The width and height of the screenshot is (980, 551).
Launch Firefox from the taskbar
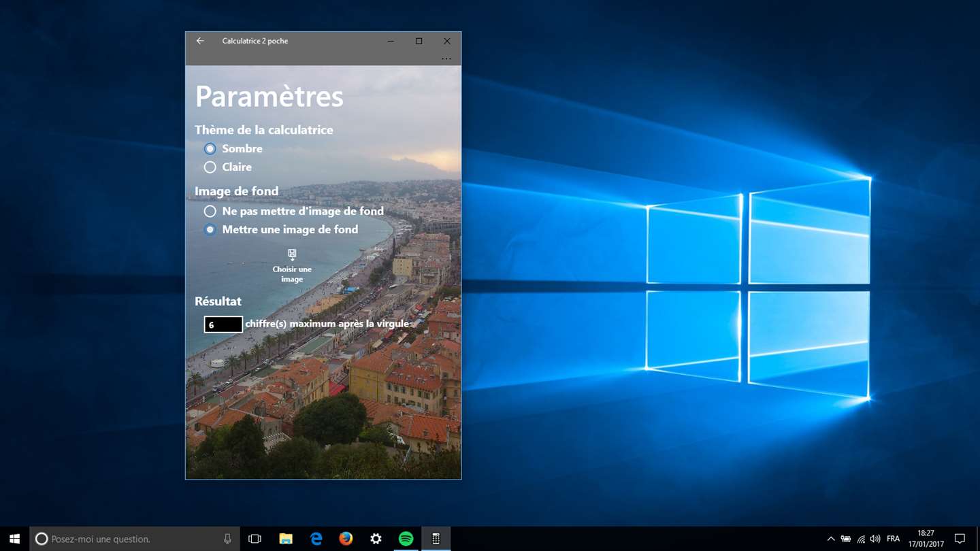[346, 539]
